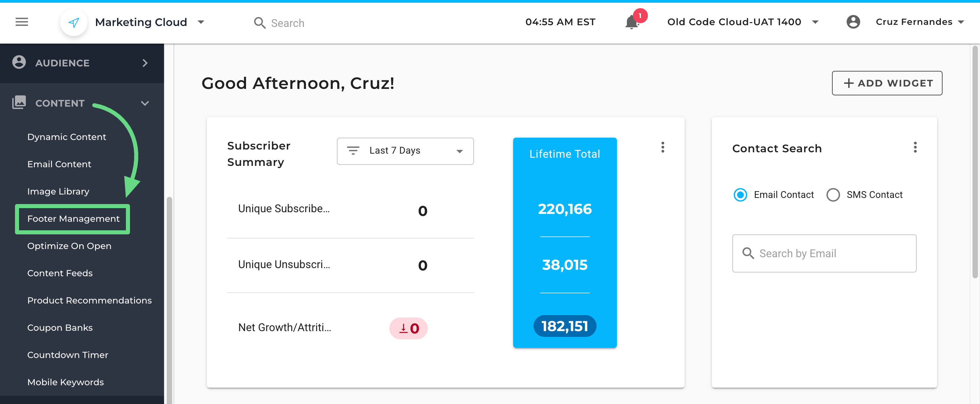The height and width of the screenshot is (404, 980).
Task: Open notifications from the bell icon
Action: click(632, 22)
